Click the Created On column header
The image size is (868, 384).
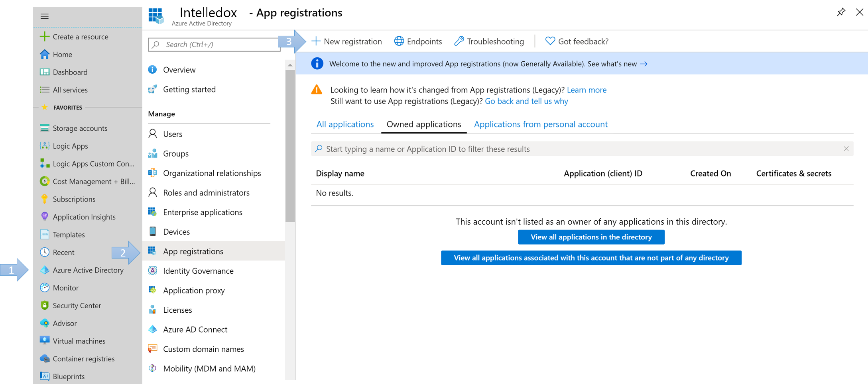click(x=711, y=173)
